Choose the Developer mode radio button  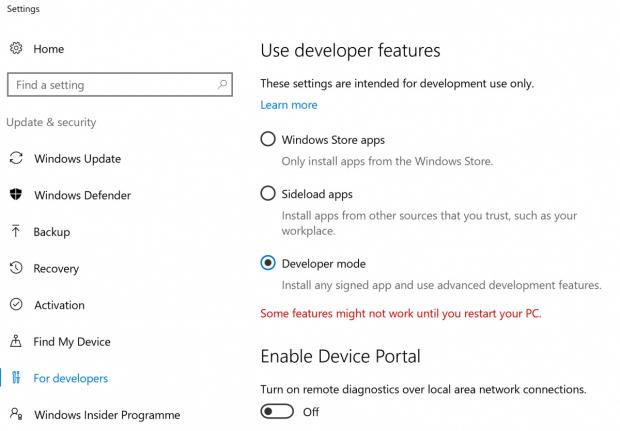coord(268,264)
